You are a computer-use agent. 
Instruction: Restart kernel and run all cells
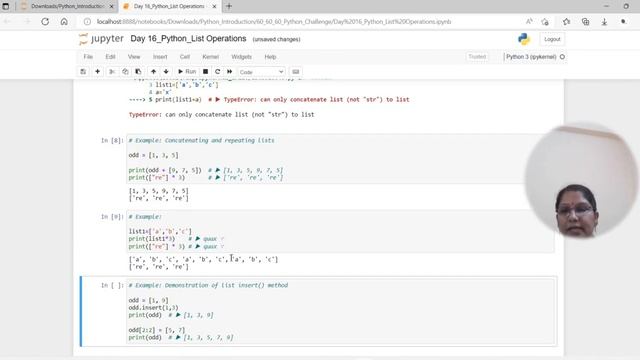[230, 71]
